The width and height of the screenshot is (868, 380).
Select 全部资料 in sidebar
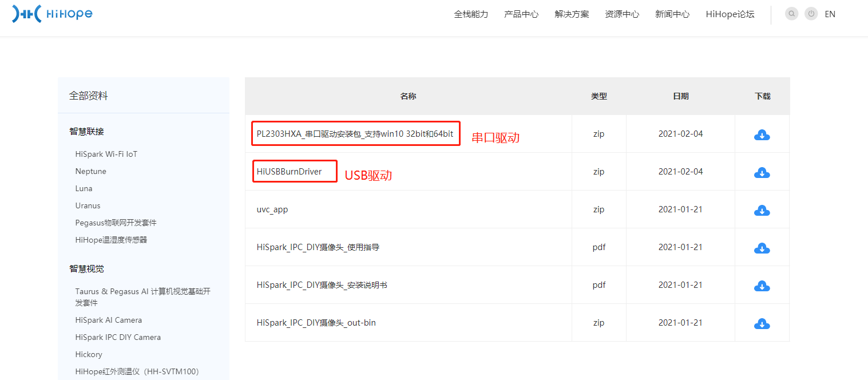click(x=89, y=96)
